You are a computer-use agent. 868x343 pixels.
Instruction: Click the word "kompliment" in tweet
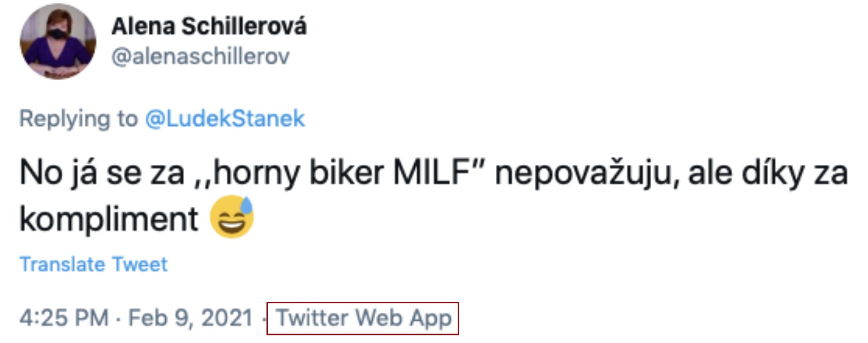pos(109,219)
